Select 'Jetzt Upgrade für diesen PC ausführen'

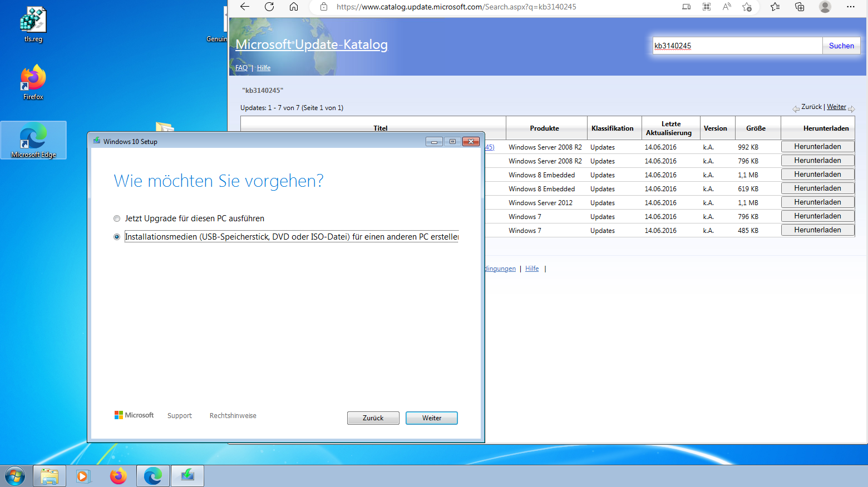point(189,218)
